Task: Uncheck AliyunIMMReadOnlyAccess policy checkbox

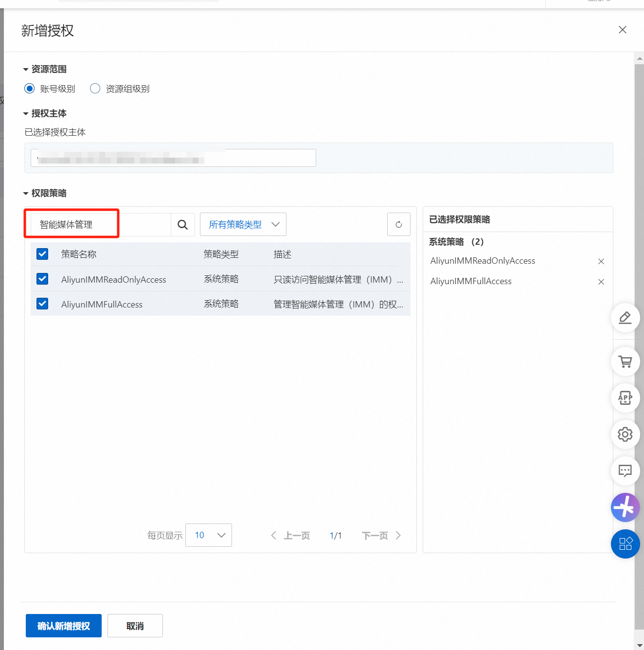Action: (x=42, y=279)
